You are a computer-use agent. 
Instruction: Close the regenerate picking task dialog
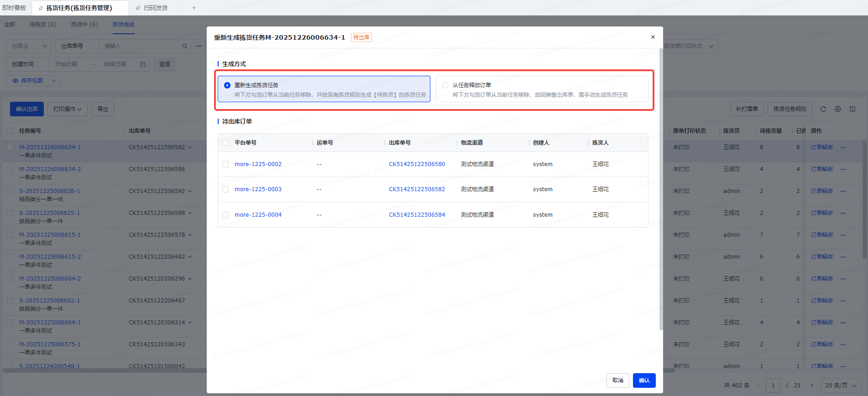[653, 37]
